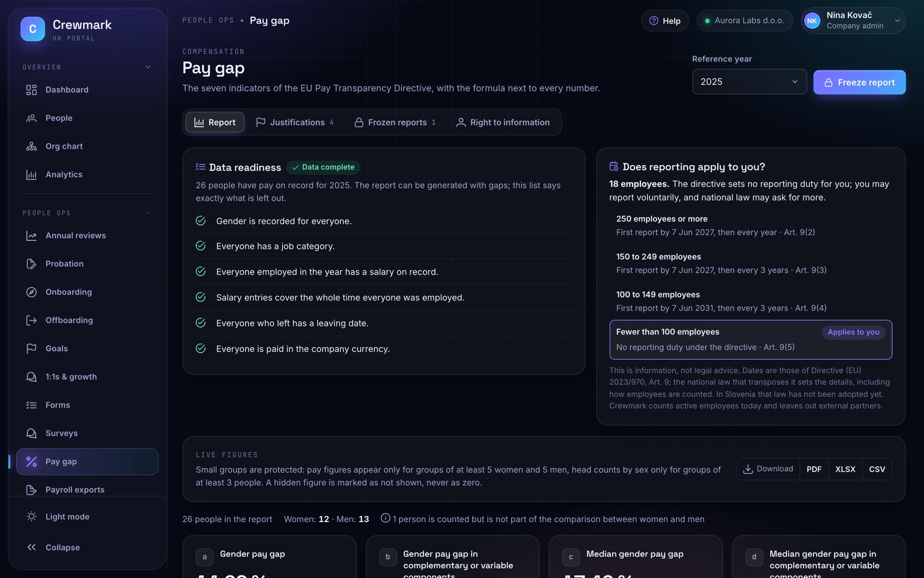Go to People in the sidebar
Viewport: 924px width, 578px height.
click(87, 118)
